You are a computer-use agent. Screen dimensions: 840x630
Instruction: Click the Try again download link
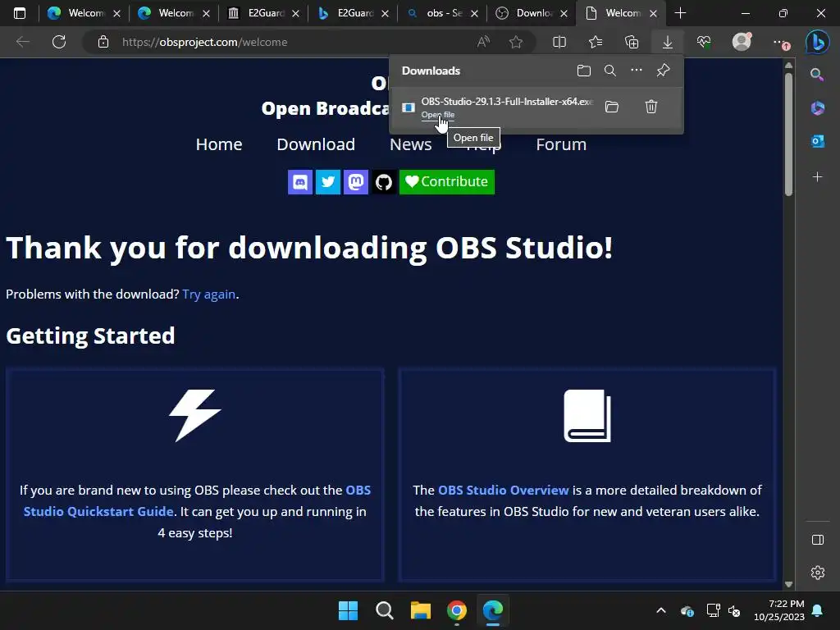pos(209,294)
